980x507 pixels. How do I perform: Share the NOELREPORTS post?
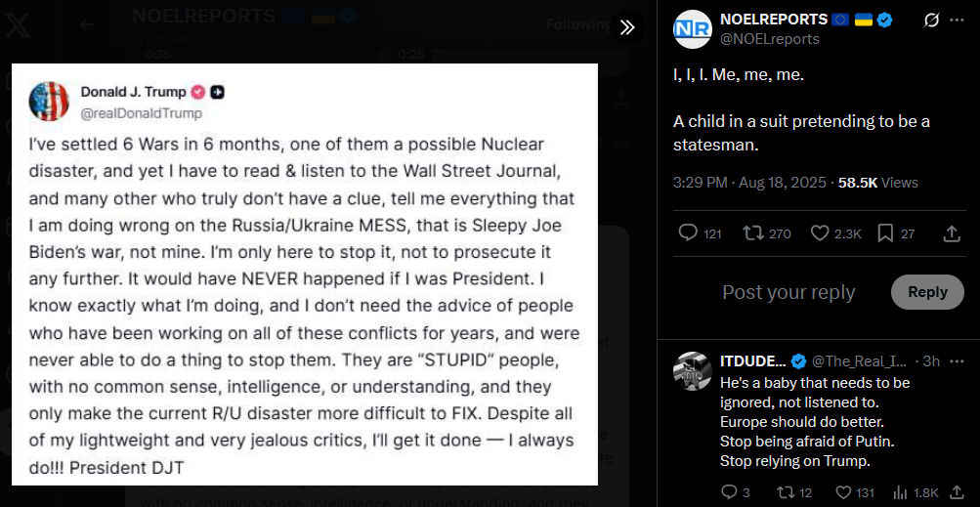(x=952, y=233)
